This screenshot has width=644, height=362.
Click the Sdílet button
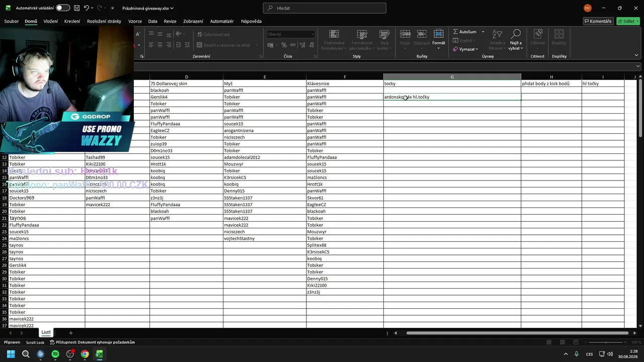tap(627, 21)
